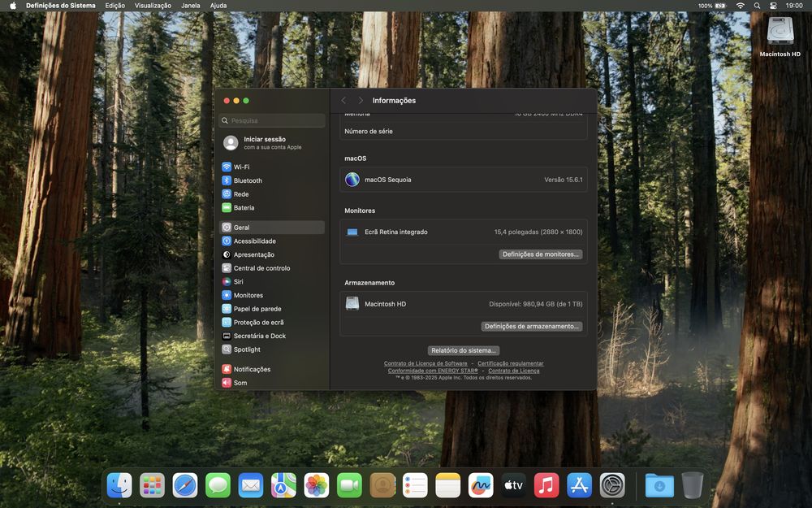The width and height of the screenshot is (812, 508).
Task: Click the Pesquisa search field
Action: [x=272, y=120]
